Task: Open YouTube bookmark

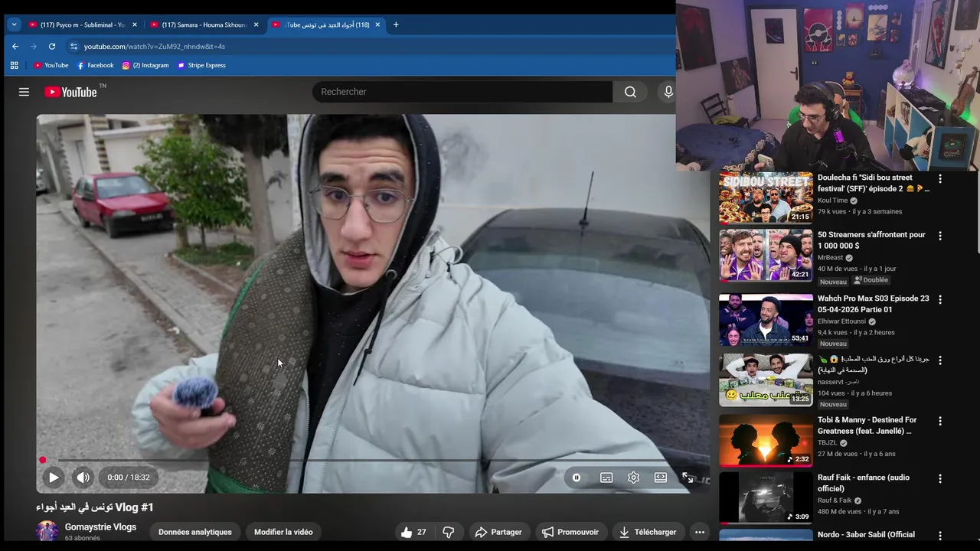Action: point(51,65)
